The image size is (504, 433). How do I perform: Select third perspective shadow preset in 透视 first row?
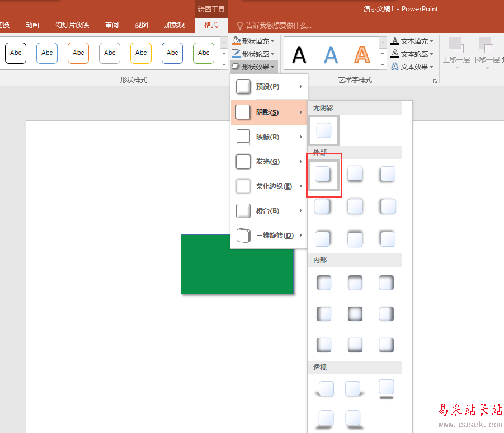pos(387,389)
